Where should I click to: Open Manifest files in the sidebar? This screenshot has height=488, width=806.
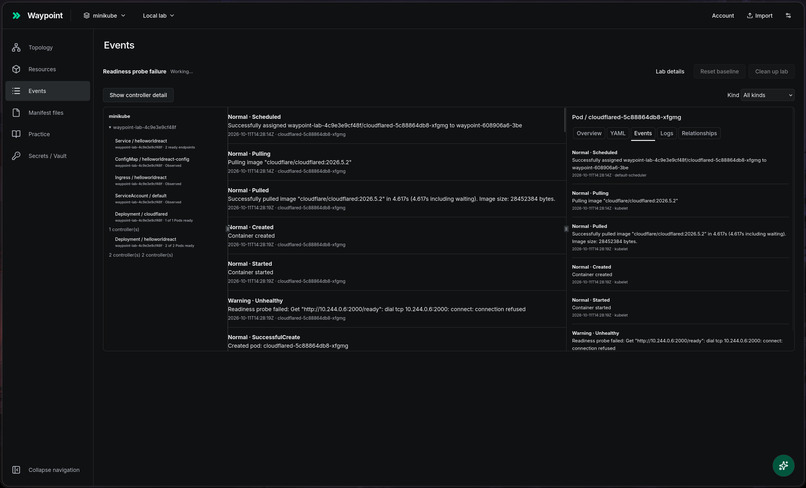point(48,113)
